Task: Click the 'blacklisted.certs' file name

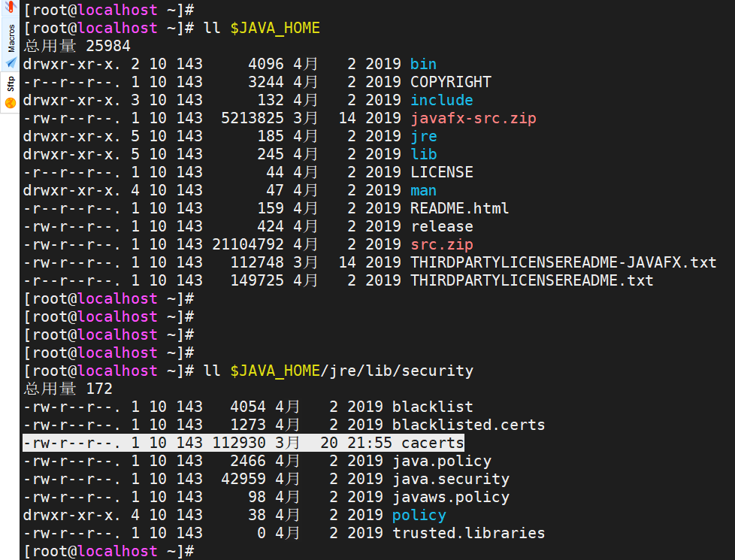Action: tap(468, 425)
